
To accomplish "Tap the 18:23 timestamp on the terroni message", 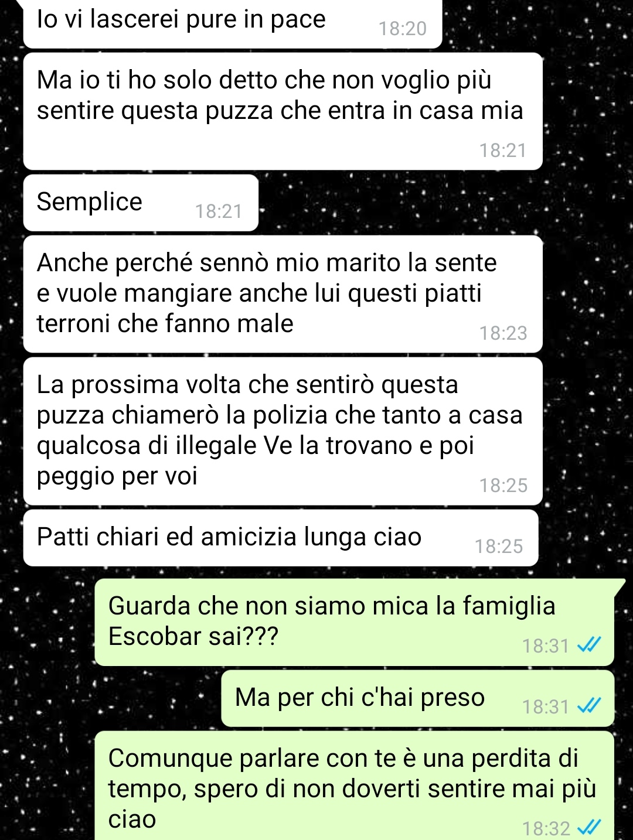I will pos(503,333).
